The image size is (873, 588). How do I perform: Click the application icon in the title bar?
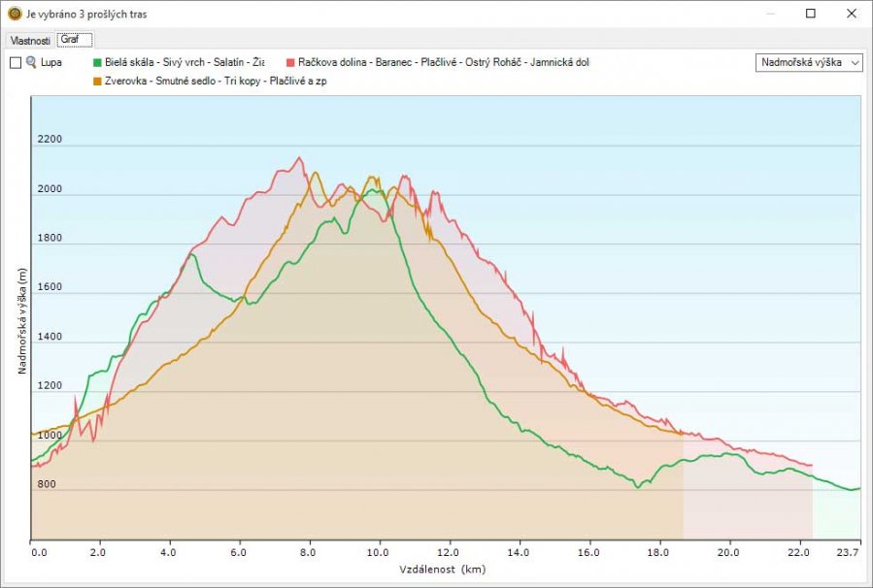click(14, 15)
